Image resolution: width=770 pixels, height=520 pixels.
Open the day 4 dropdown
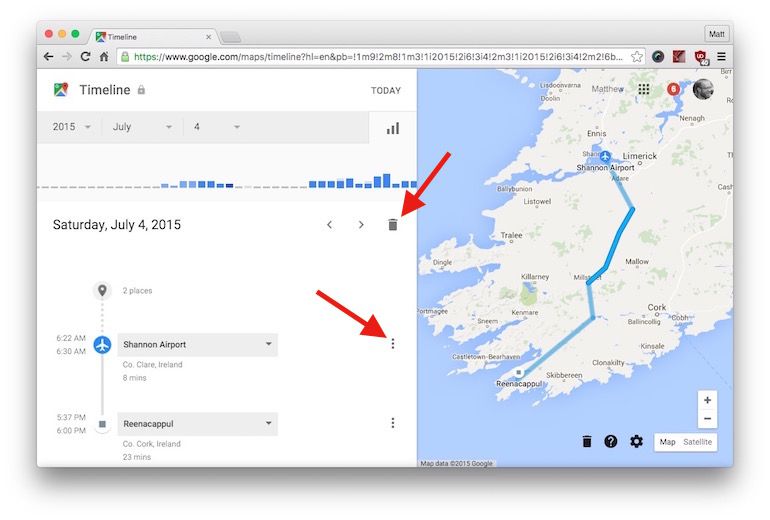(x=216, y=127)
